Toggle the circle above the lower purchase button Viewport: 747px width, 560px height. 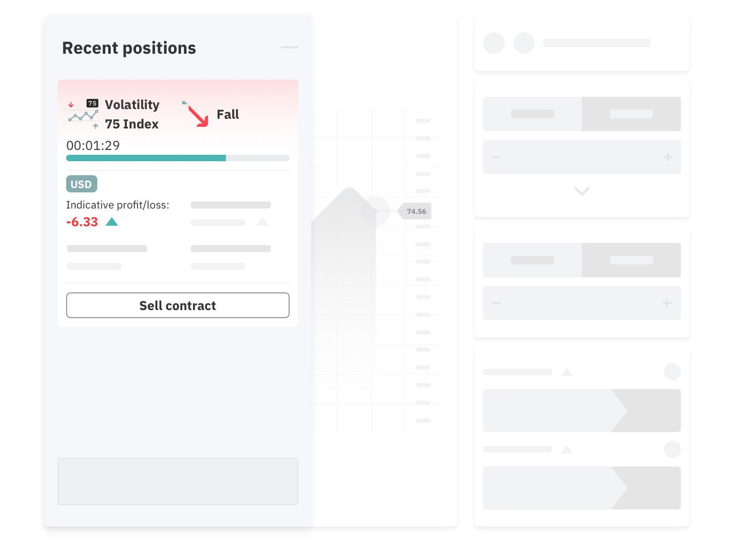(672, 449)
